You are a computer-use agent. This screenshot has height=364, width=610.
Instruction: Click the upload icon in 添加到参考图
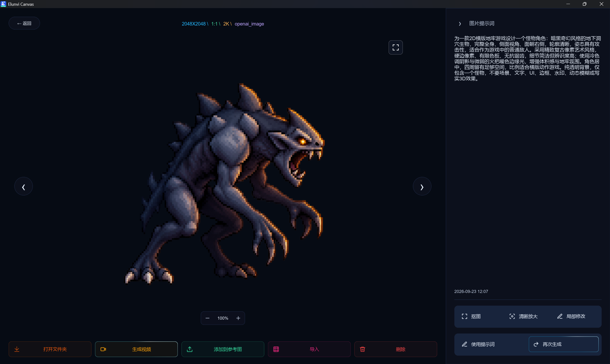tap(190, 349)
